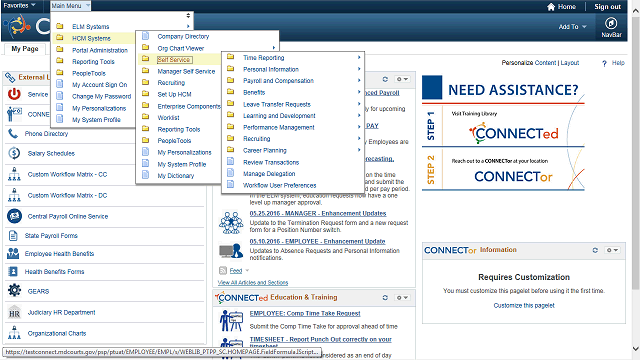Open Central Payroll Online Service icon
The height and width of the screenshot is (360, 640).
[x=14, y=216]
